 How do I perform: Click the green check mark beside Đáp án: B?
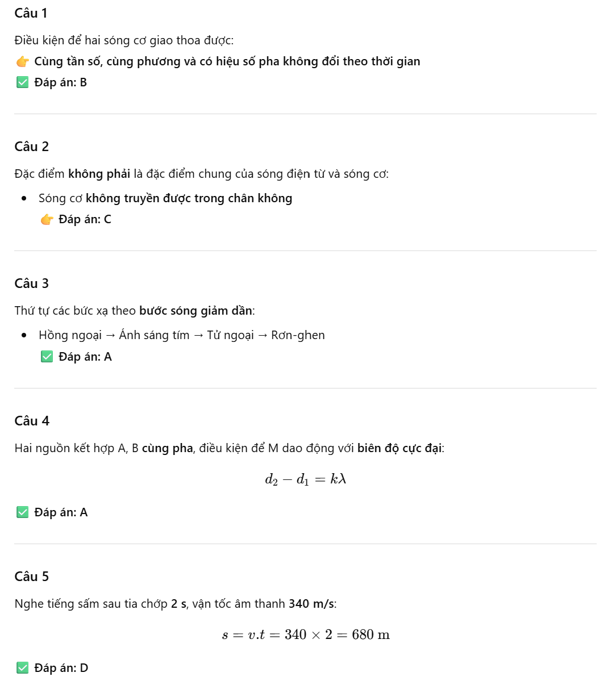(23, 82)
